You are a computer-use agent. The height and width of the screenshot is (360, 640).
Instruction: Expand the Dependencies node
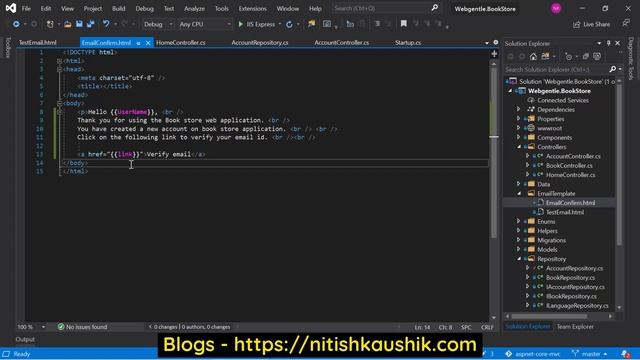[518, 109]
